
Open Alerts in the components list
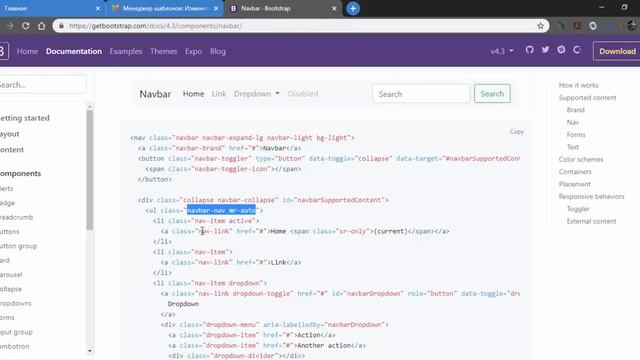pyautogui.click(x=7, y=189)
